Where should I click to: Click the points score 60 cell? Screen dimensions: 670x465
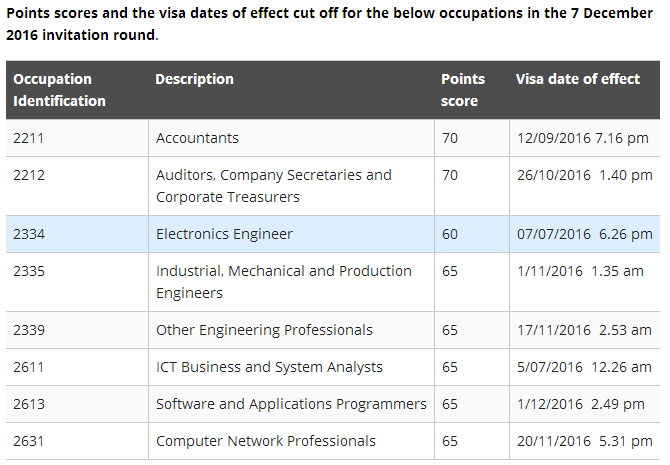pos(450,234)
